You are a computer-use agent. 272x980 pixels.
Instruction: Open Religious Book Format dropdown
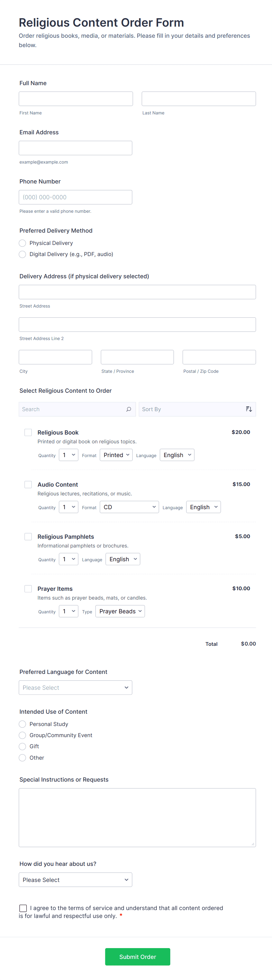tap(116, 455)
